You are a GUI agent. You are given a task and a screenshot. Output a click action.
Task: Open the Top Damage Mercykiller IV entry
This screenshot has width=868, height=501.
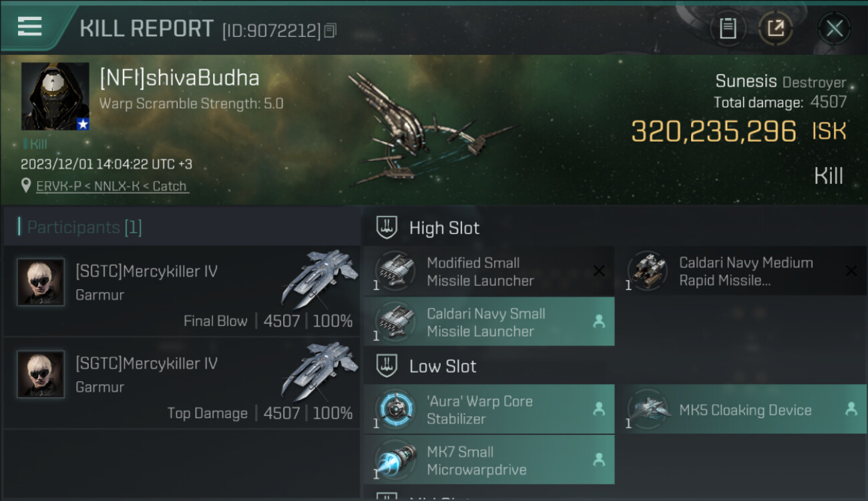[x=182, y=383]
